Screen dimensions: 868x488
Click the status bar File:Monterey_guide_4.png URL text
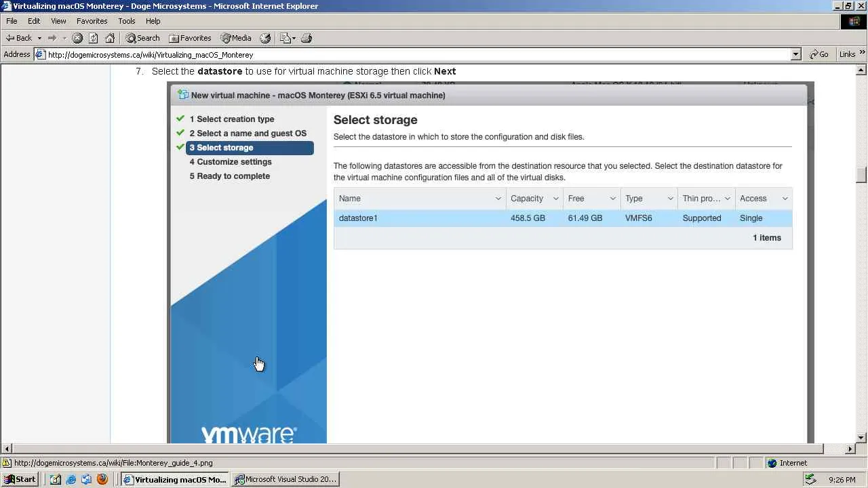(113, 463)
